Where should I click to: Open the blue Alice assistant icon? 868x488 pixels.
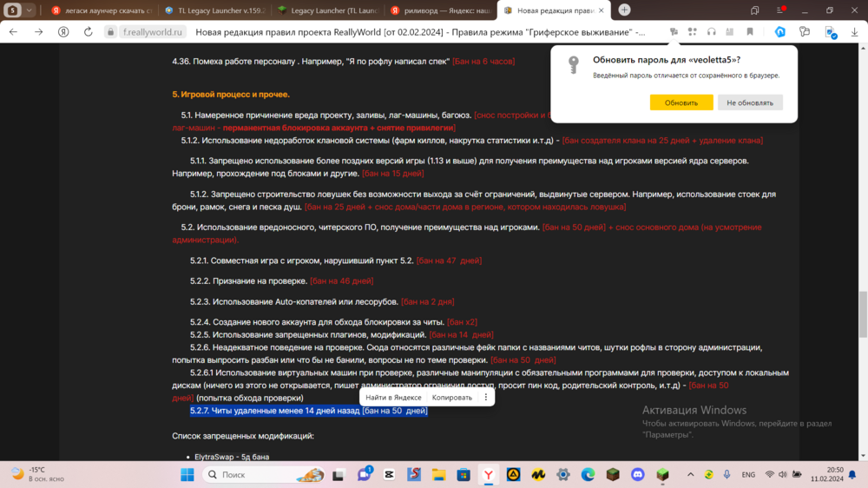[x=780, y=32]
